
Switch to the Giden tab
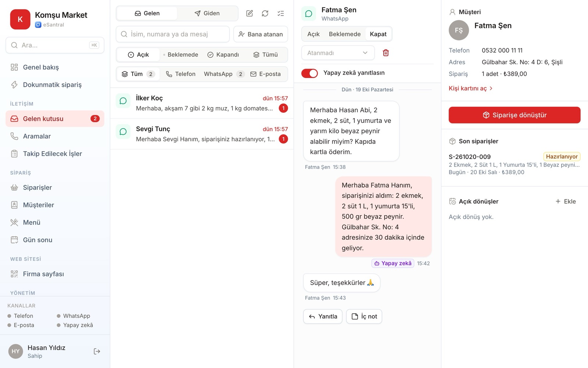(x=207, y=13)
